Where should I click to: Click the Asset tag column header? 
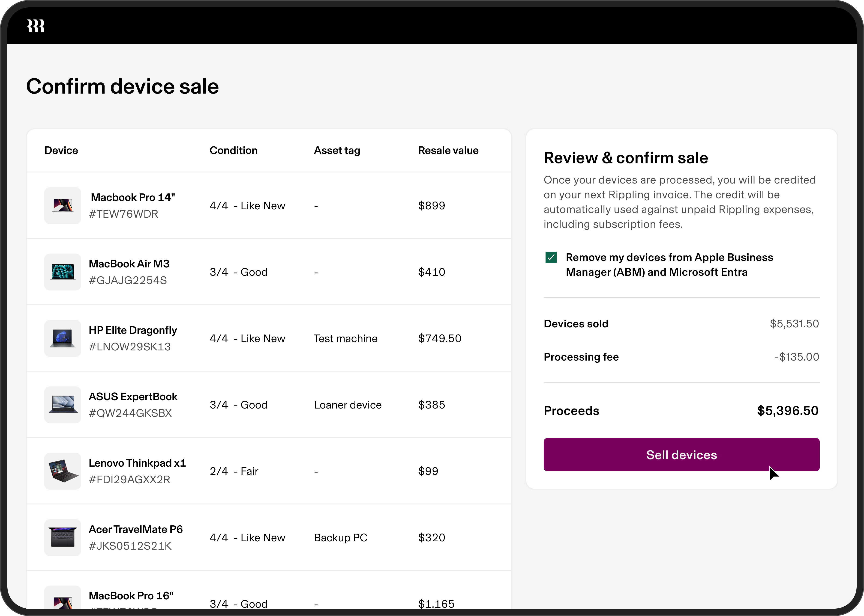coord(337,150)
